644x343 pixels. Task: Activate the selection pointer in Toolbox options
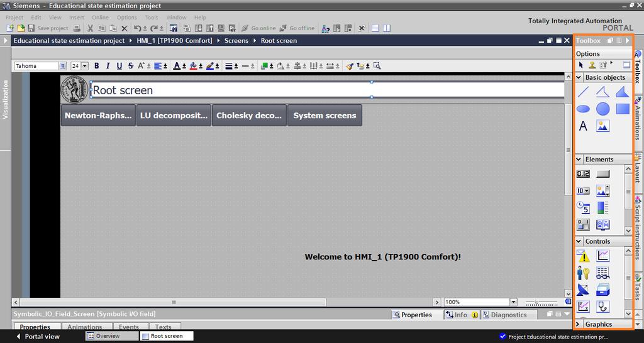click(x=580, y=65)
